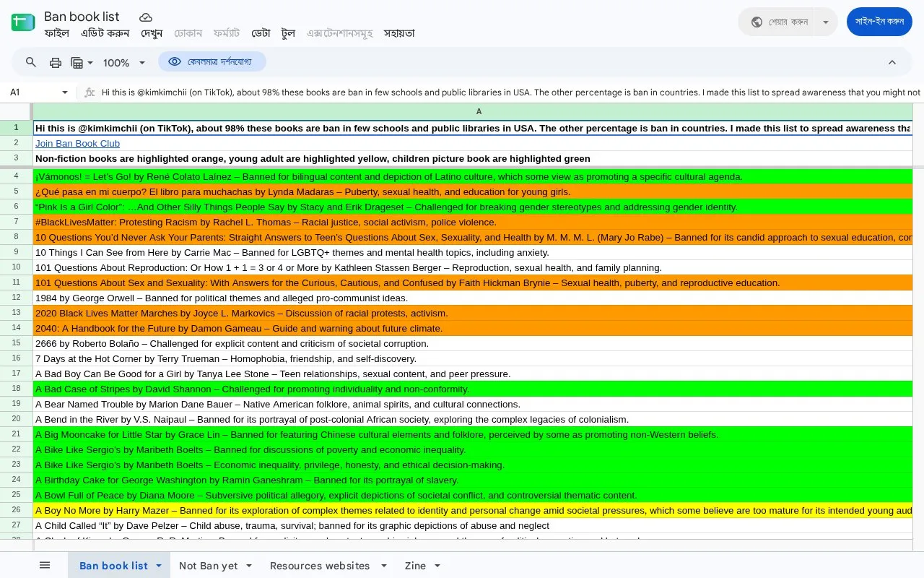924x578 pixels.
Task: Click the fx formula icon
Action: pos(90,92)
